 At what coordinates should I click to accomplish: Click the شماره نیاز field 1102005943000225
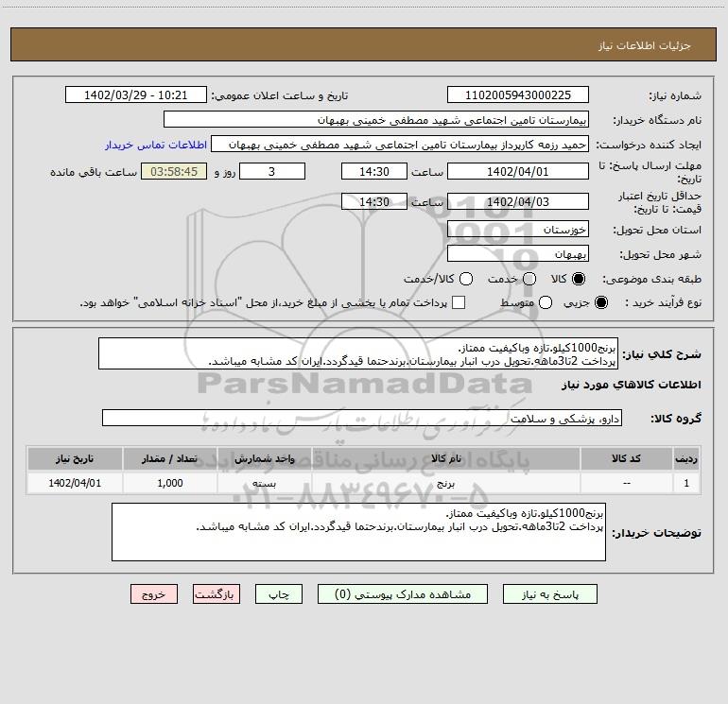point(518,94)
